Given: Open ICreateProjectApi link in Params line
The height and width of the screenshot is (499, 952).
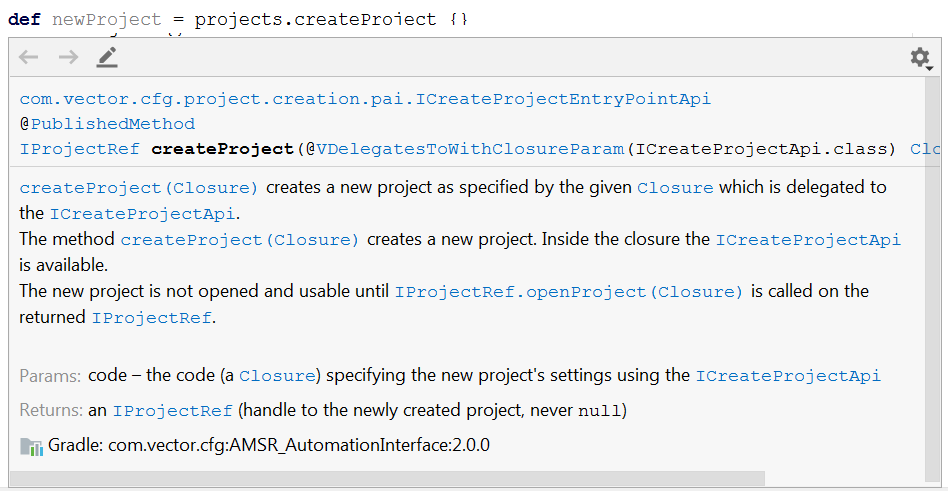Looking at the screenshot, I should [788, 376].
